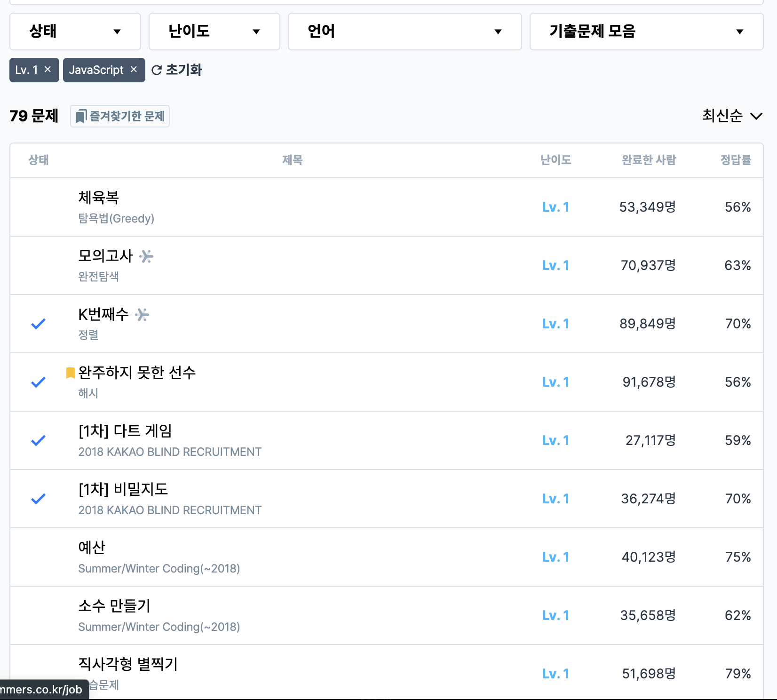Open the 모의고사 problem
The height and width of the screenshot is (700, 777).
(105, 256)
